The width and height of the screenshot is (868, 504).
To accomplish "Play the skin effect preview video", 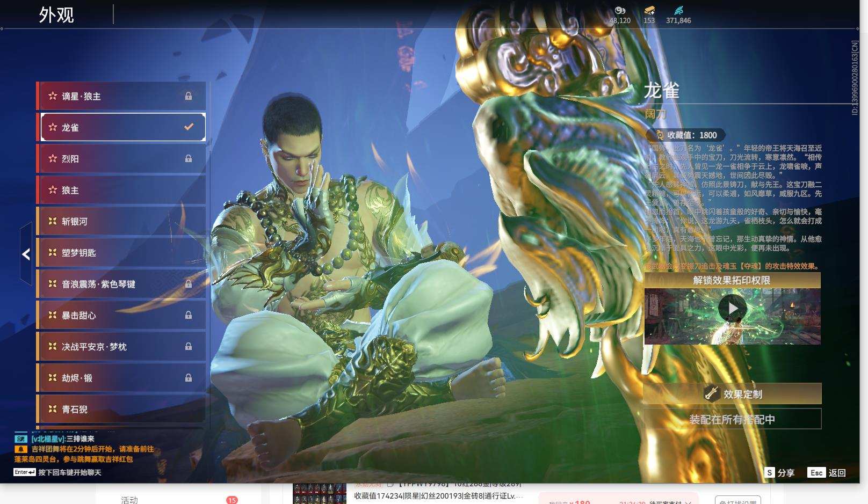I will click(732, 309).
